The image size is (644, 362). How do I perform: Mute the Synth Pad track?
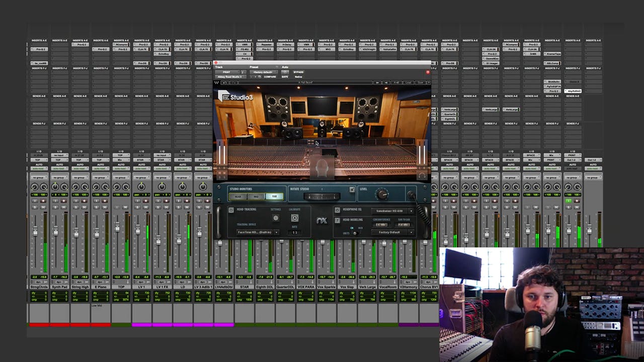point(63,207)
